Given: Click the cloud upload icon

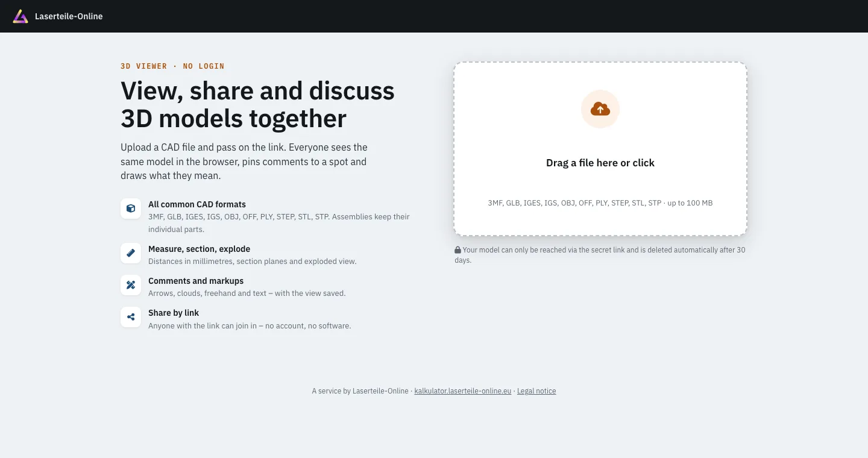Looking at the screenshot, I should (600, 109).
